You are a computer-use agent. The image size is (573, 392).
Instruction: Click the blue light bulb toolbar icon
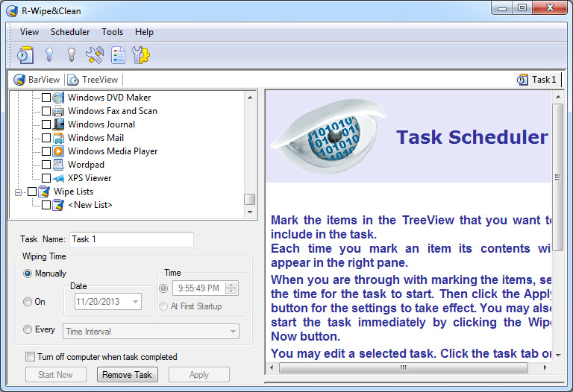click(49, 55)
